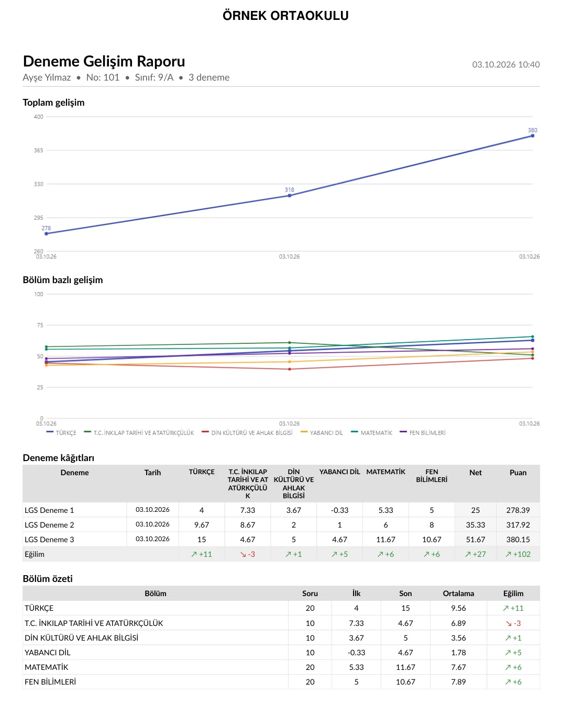
Task: Toggle the FEN BİLİMLERİ legend entry
Action: point(423,433)
